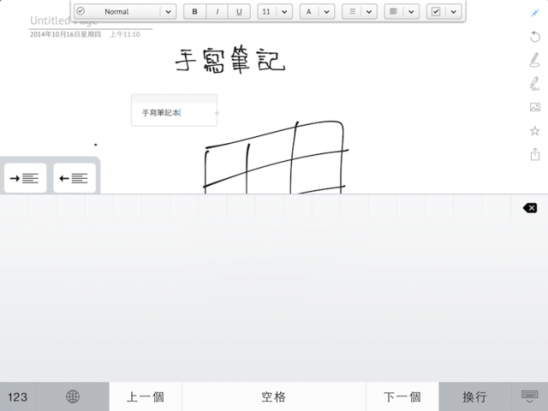Tap the blue collapse toolbar icon
The width and height of the screenshot is (548, 411).
tap(535, 13)
